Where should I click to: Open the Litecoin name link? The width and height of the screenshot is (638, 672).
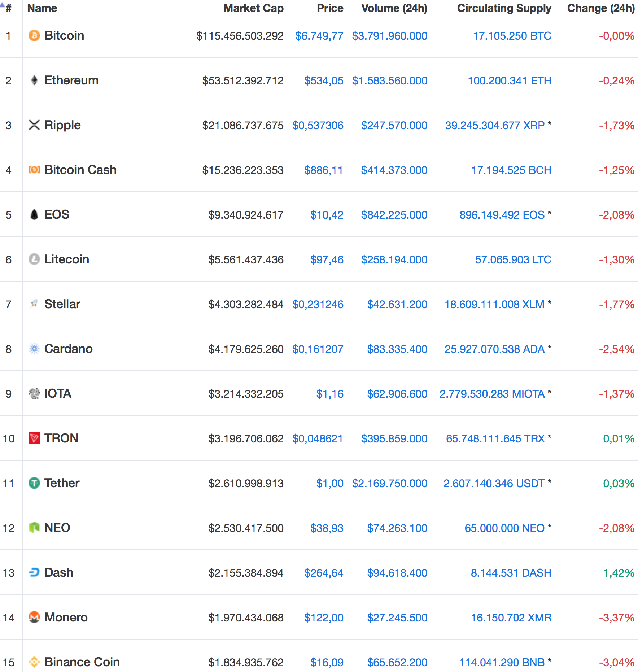[x=67, y=259]
